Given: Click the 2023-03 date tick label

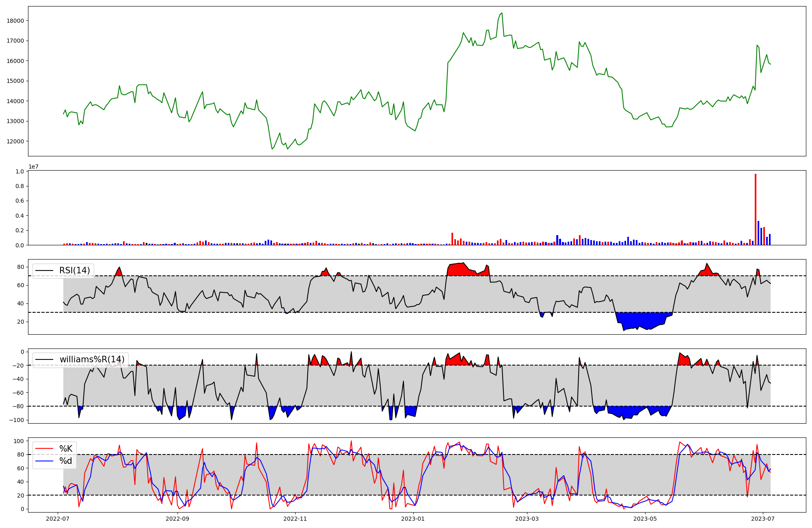Looking at the screenshot, I should pos(527,519).
